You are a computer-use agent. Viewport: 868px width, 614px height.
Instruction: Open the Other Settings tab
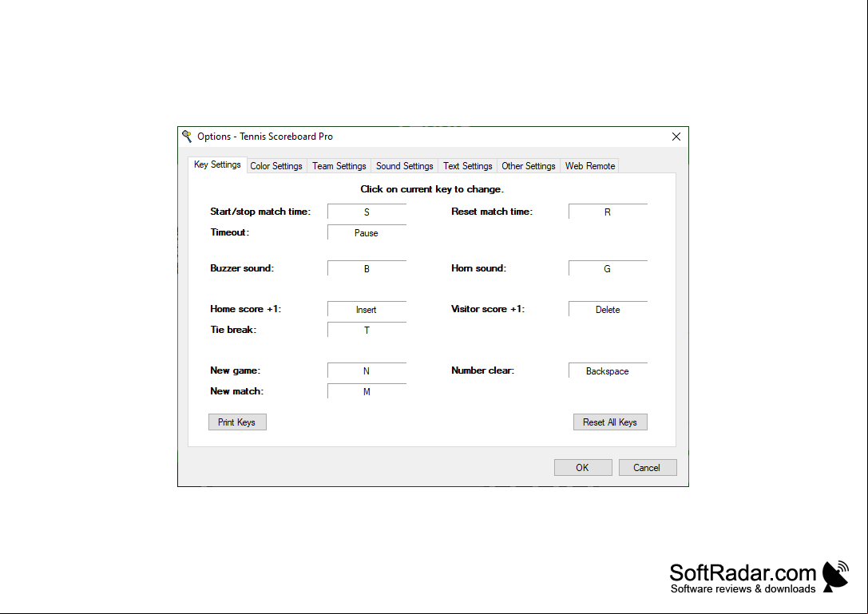coord(528,166)
